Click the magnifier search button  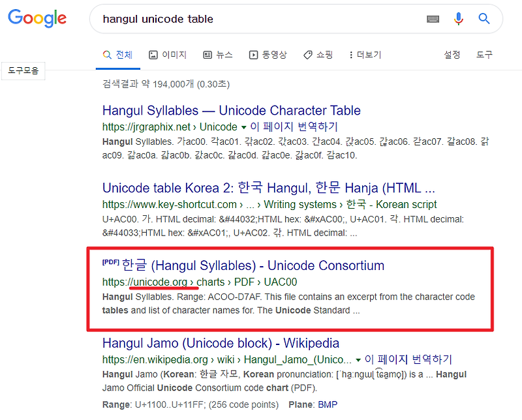coord(484,19)
